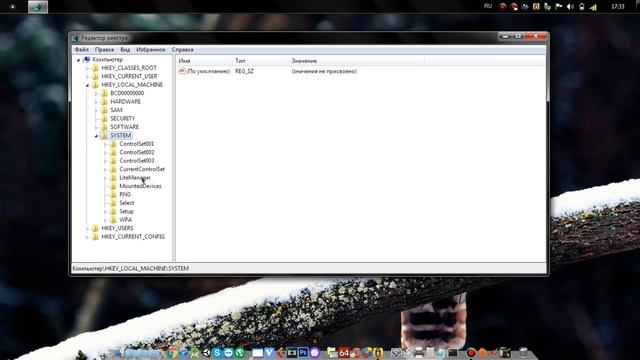Click the 17:33 system clock

tap(618, 7)
